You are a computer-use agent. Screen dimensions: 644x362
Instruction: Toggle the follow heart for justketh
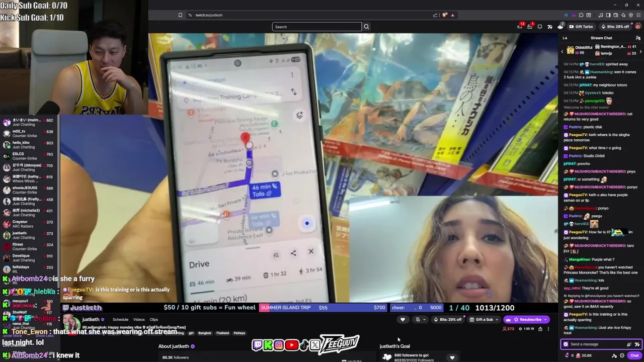[403, 320]
